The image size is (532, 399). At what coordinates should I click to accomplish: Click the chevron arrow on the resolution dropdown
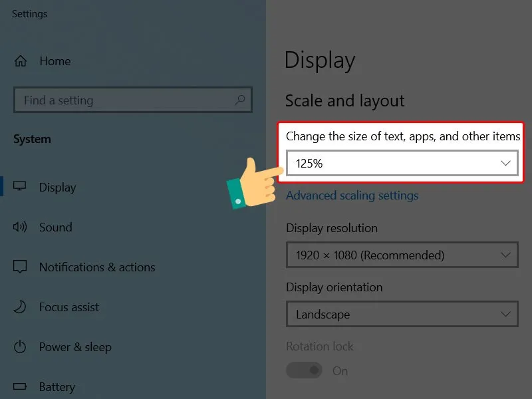[x=506, y=255]
